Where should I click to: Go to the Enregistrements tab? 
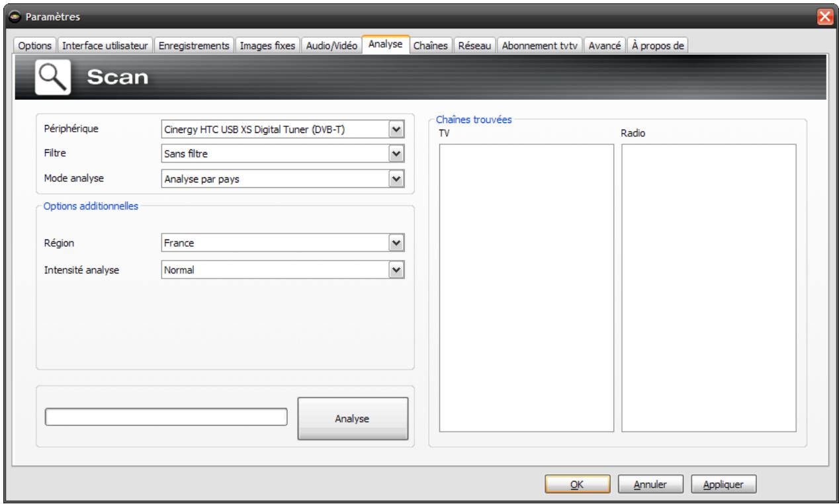point(195,46)
